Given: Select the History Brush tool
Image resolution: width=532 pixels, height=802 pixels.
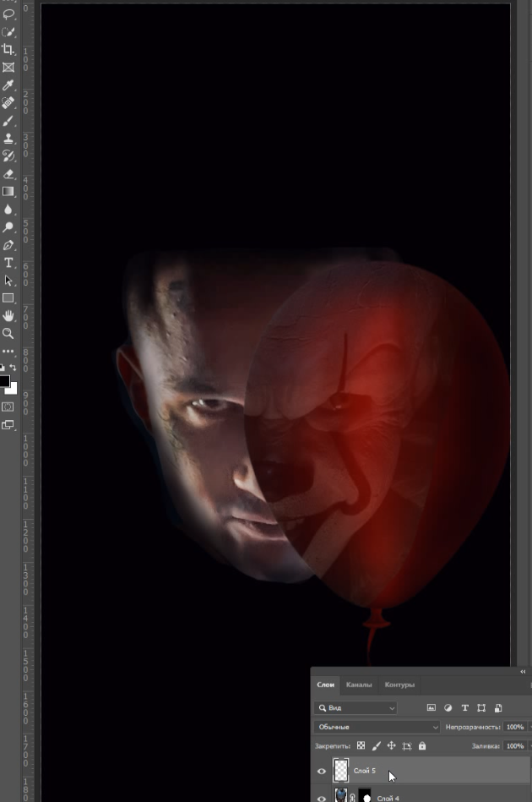Looking at the screenshot, I should 8,156.
